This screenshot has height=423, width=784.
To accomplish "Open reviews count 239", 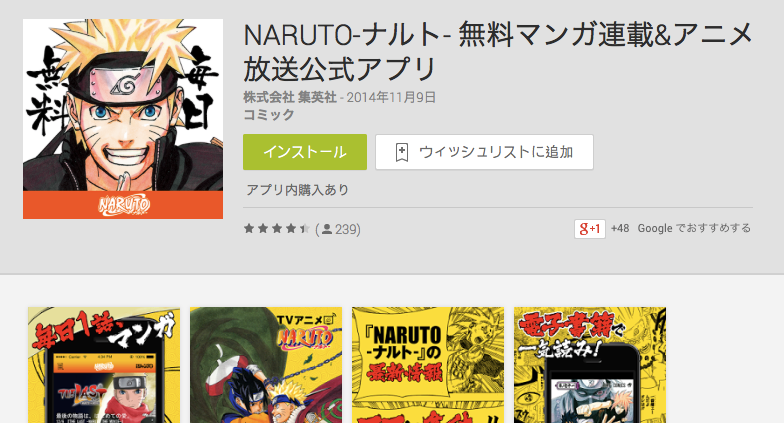I will [346, 230].
